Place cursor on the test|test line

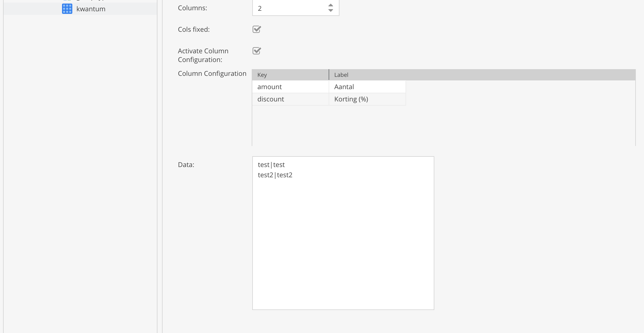(271, 164)
